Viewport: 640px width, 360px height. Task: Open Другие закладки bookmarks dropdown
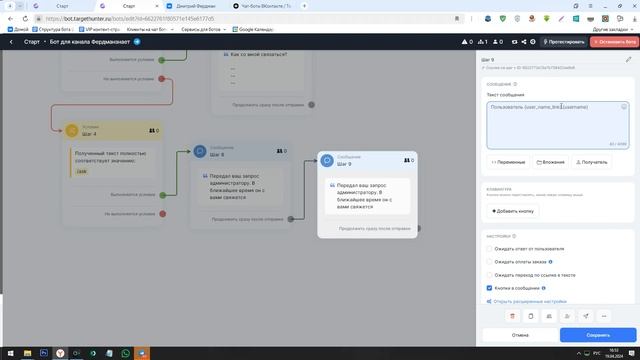point(613,29)
